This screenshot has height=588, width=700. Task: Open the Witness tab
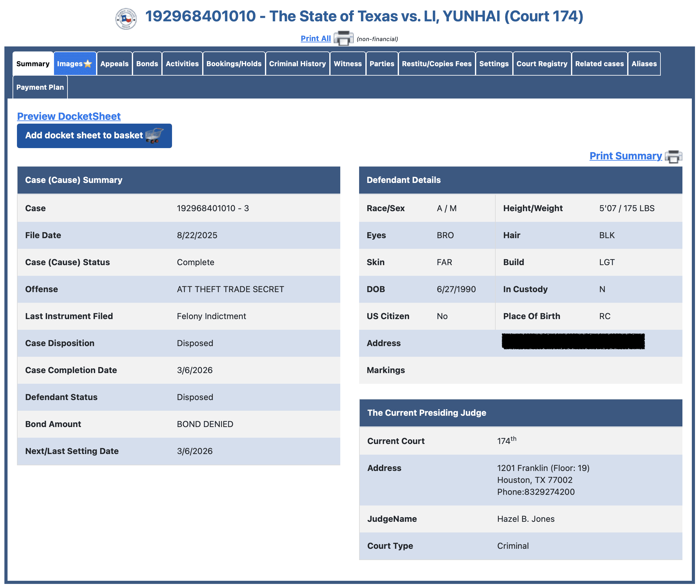point(347,64)
